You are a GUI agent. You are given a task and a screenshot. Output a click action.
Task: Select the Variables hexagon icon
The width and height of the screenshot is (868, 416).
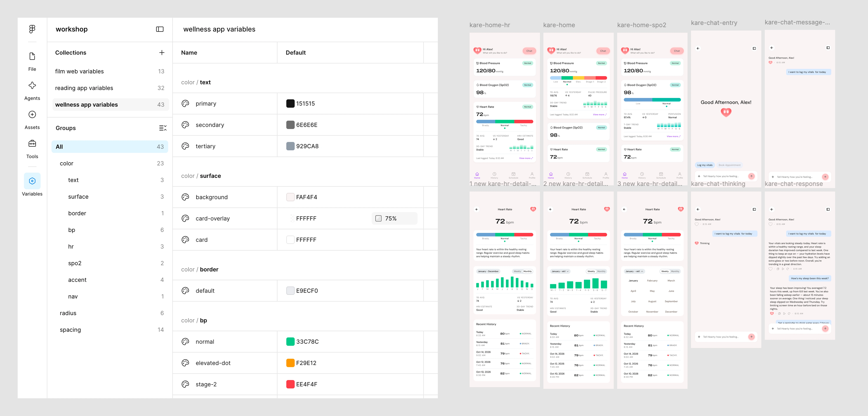coord(32,181)
